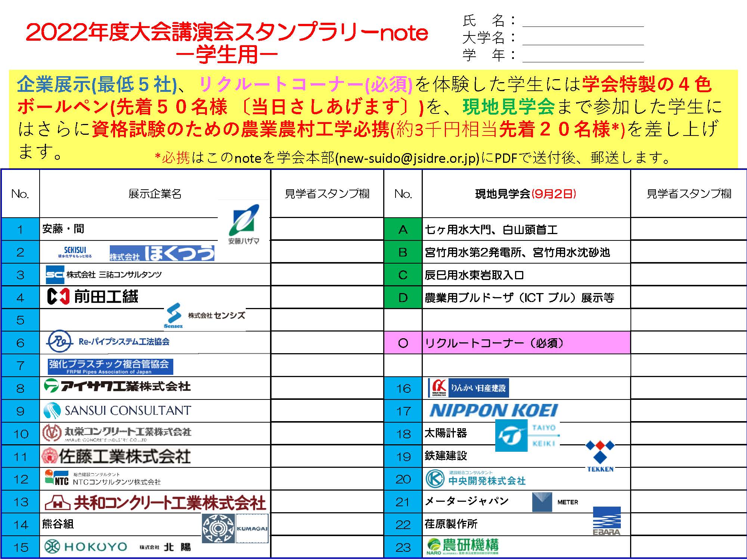
Task: Click the 共和コンクリート工業 logo
Action: click(155, 503)
